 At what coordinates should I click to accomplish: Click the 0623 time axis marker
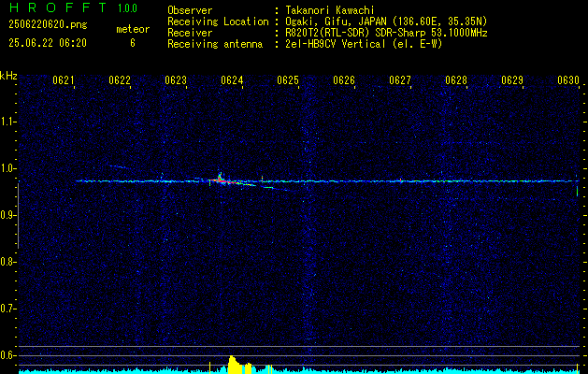coord(176,80)
